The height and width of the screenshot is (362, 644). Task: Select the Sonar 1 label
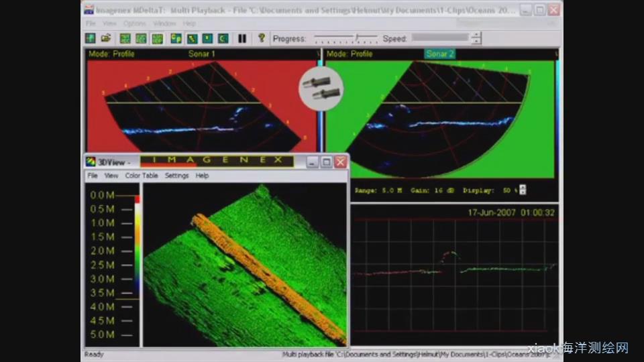pos(201,54)
